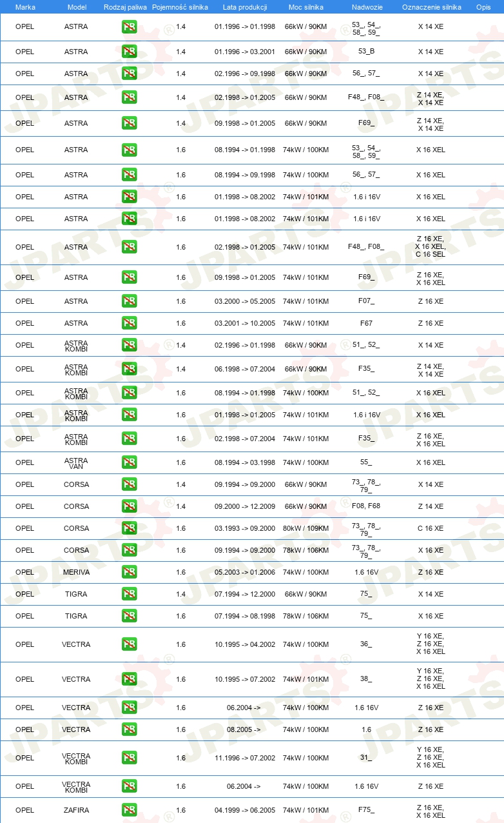
Task: Click the production dates 05.2003 -> 01.2006
Action: pos(245,572)
